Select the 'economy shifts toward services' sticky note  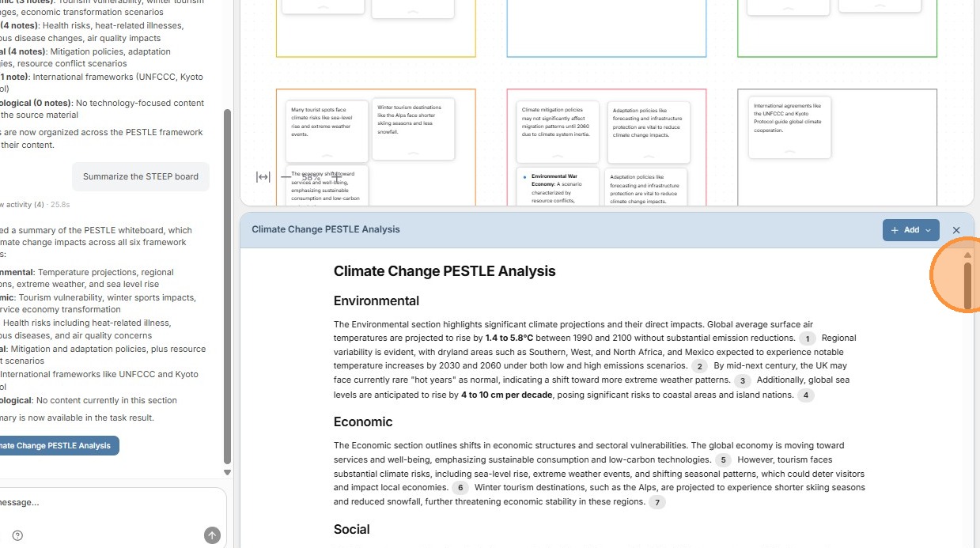point(327,185)
